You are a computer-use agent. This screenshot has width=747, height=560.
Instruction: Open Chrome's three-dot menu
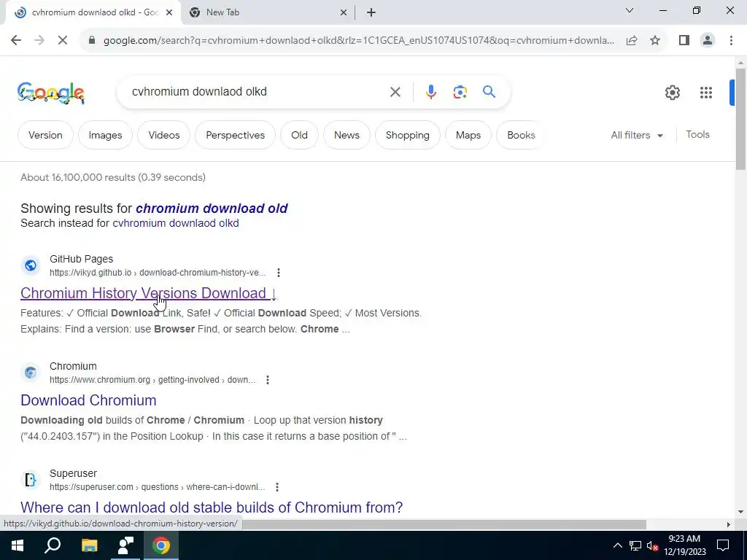731,41
